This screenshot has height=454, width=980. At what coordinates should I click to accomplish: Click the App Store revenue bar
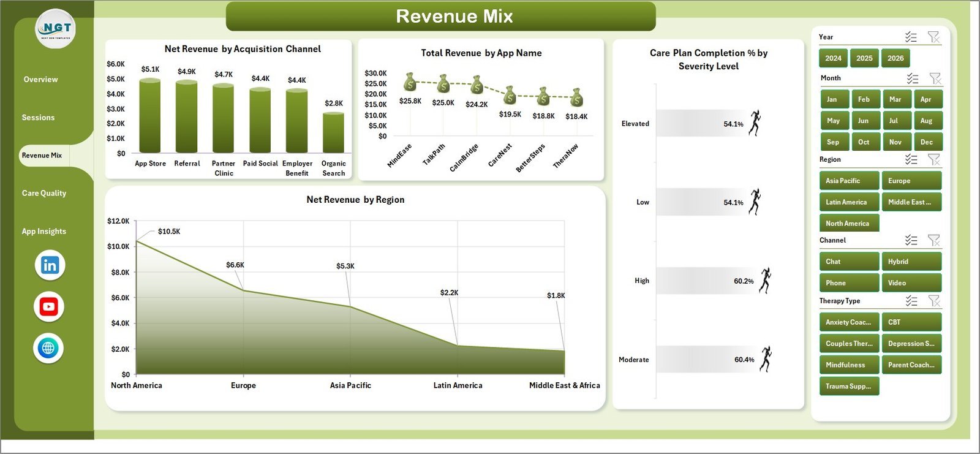click(150, 115)
